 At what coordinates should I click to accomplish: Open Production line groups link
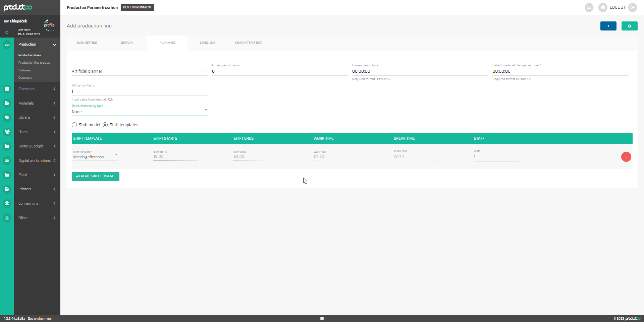point(34,63)
